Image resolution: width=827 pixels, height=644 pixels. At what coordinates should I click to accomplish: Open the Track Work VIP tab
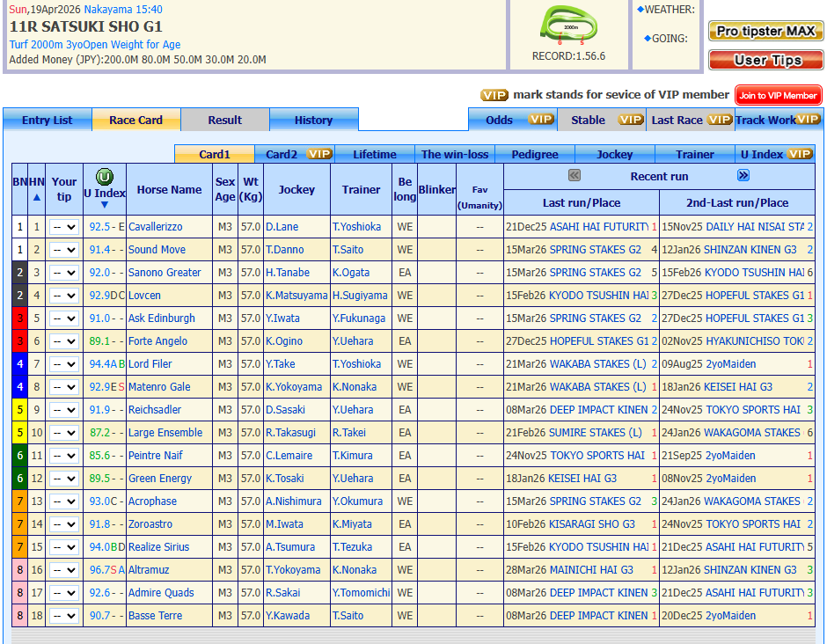[779, 120]
